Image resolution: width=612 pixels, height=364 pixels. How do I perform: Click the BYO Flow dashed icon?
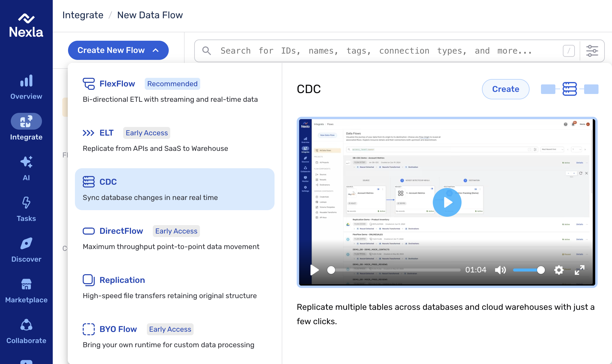click(89, 329)
